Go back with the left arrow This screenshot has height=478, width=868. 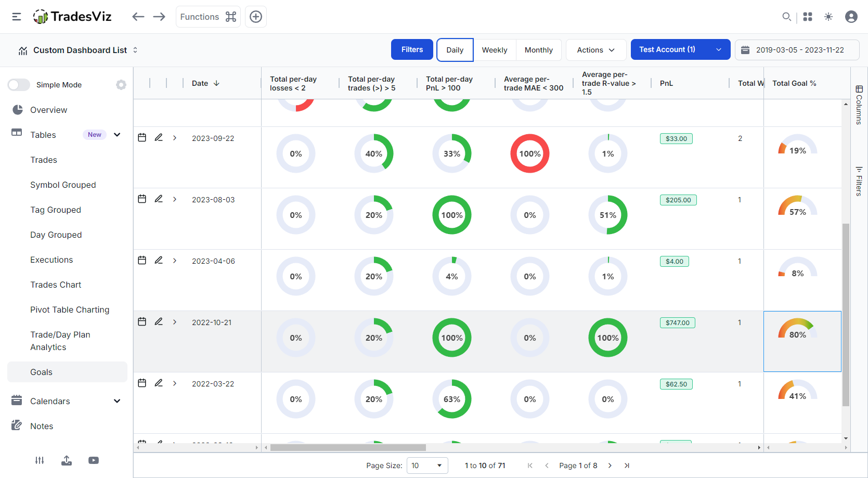138,17
